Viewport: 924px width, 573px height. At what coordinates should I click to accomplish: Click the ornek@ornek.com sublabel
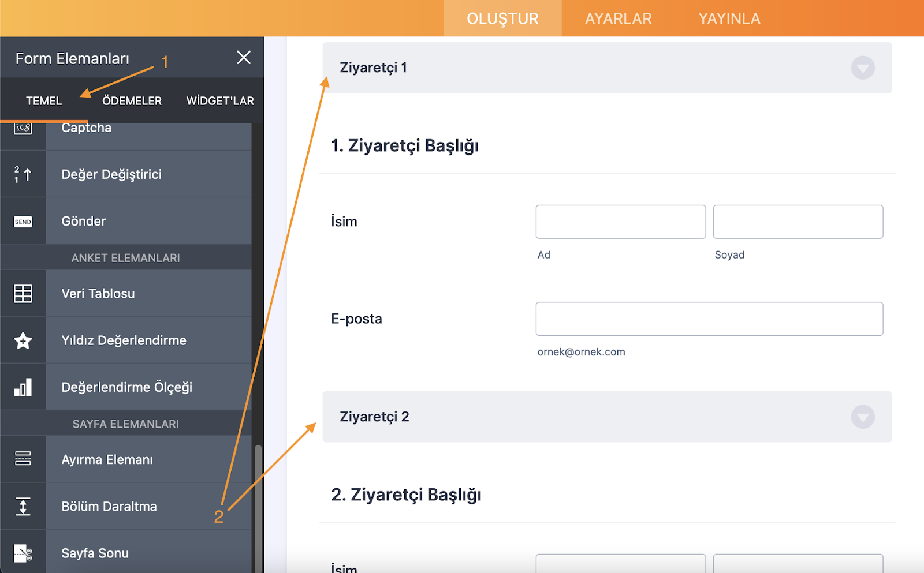pos(581,352)
